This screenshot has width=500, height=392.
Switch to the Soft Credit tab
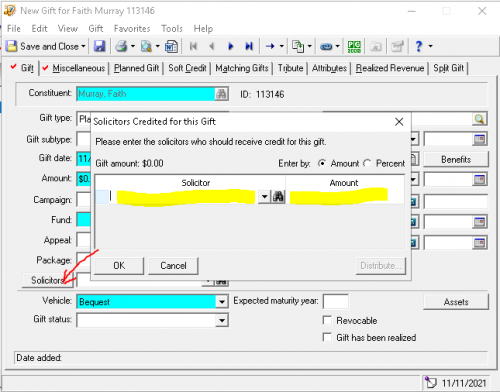187,68
